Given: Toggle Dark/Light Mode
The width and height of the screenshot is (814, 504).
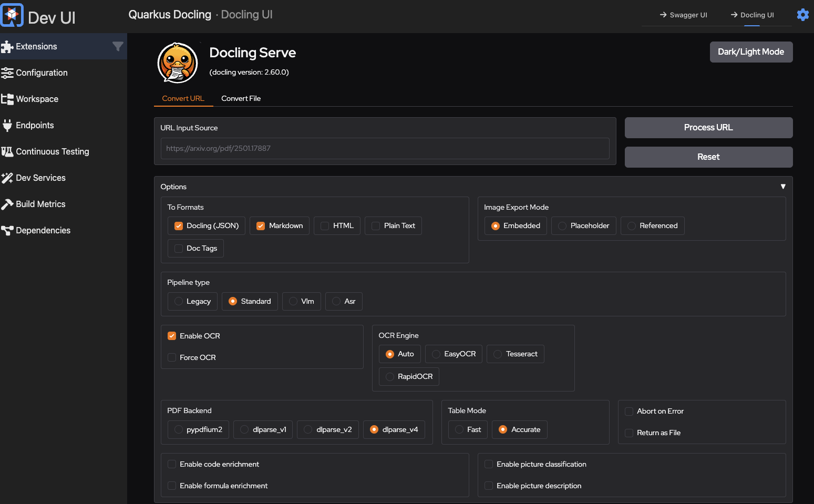Looking at the screenshot, I should coord(751,52).
